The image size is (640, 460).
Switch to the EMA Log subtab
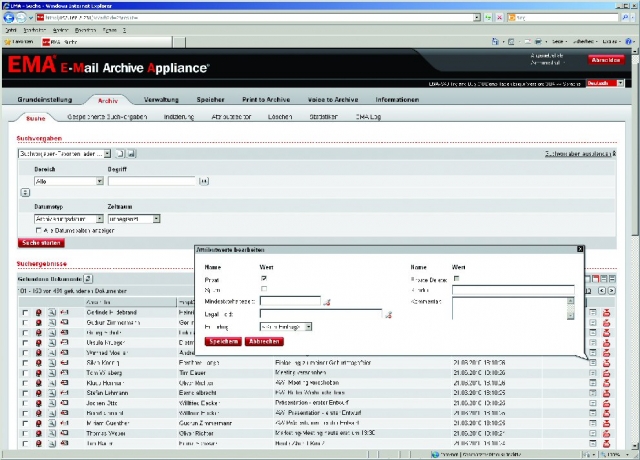368,117
